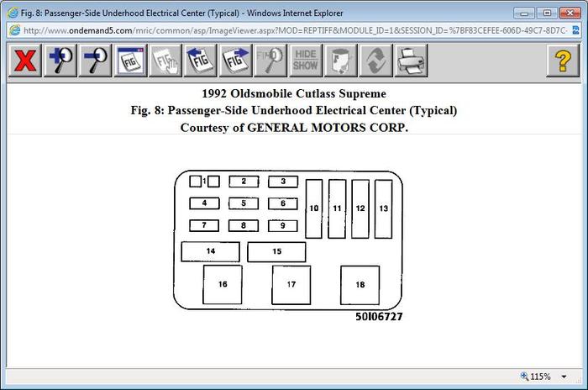Click the diagram number 50I06727
The image size is (588, 390).
tap(379, 317)
